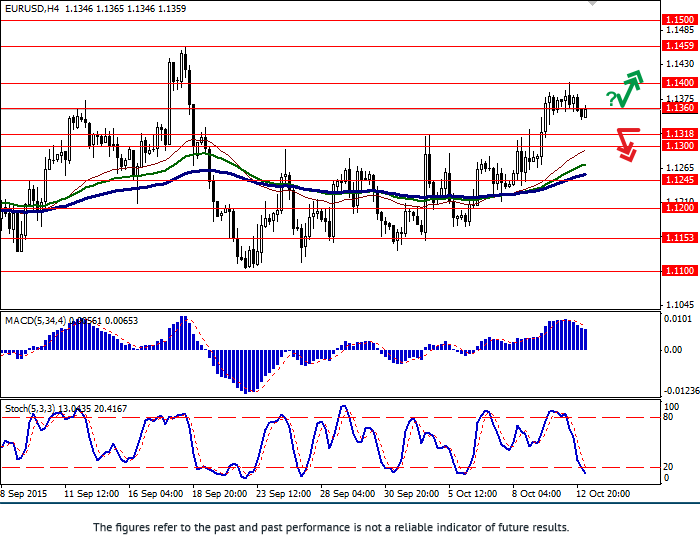
Task: Select the 1.1500 red price level label
Action: click(x=679, y=20)
